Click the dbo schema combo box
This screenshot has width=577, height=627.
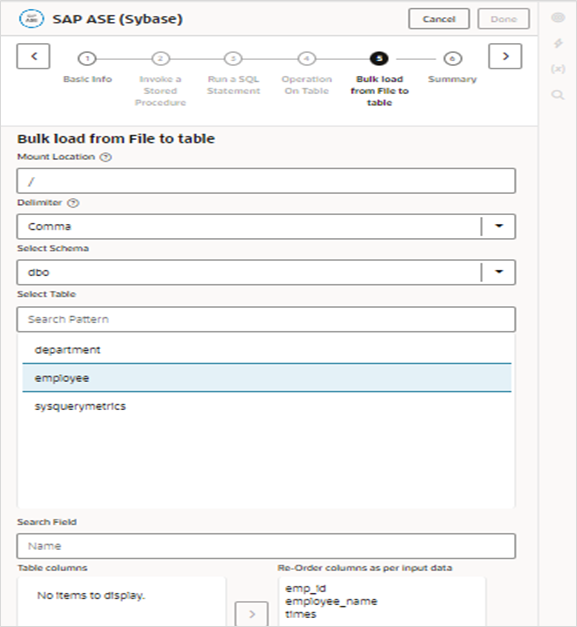click(266, 272)
